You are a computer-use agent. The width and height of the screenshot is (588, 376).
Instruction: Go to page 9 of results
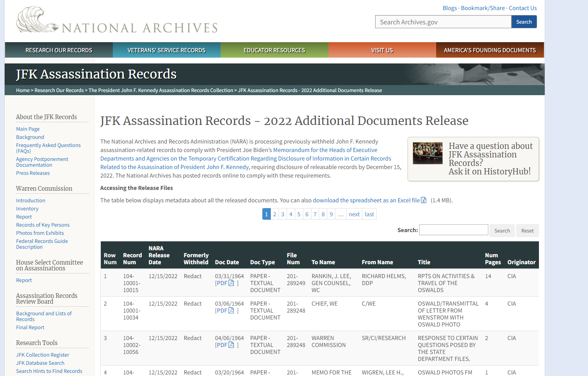point(331,214)
